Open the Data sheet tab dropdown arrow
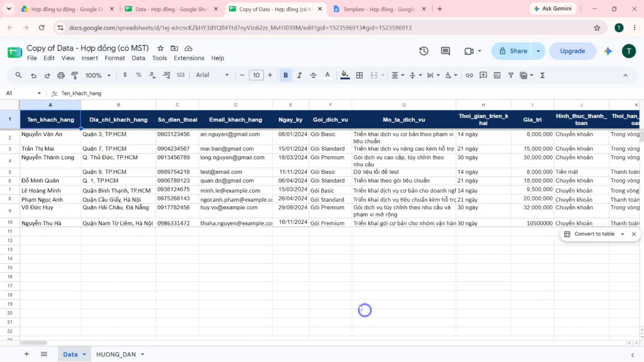Screen dimensions: 644x362 [84, 354]
